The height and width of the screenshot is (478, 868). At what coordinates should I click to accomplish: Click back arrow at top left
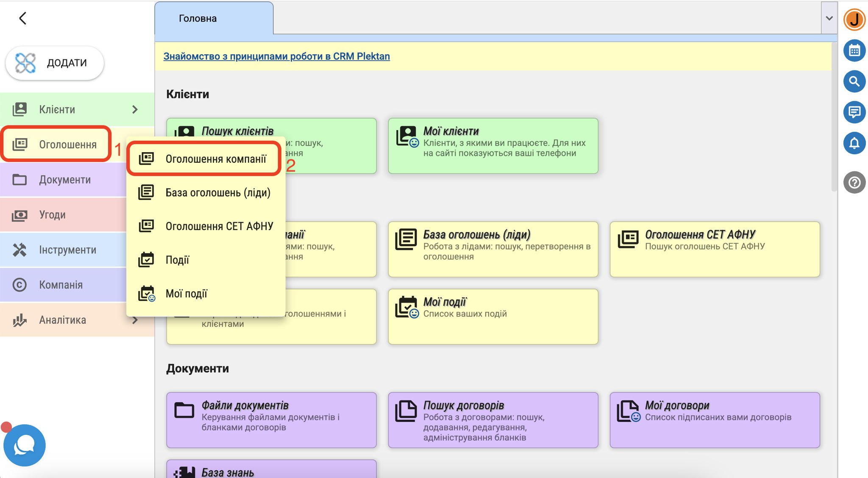tap(23, 18)
